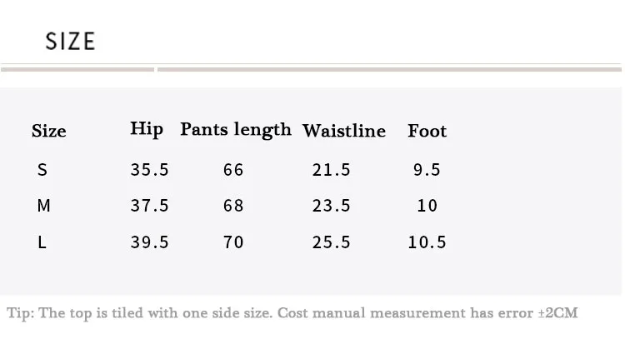Select the L size row label
This screenshot has width=625, height=364.
42,242
